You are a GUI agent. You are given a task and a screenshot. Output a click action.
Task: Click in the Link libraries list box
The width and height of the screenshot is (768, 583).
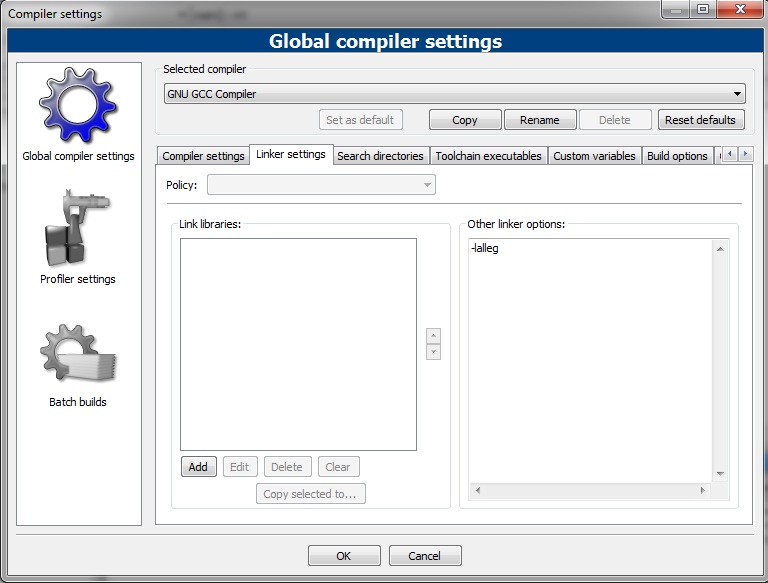298,344
